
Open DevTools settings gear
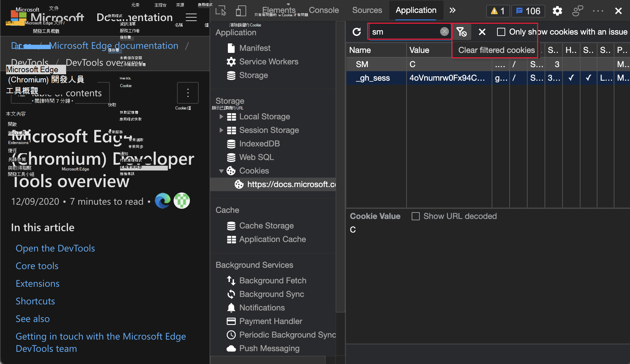coord(557,11)
